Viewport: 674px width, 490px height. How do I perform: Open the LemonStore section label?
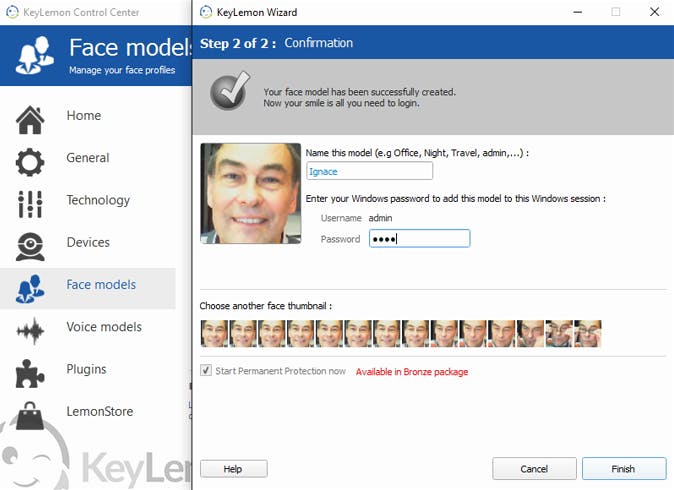click(100, 411)
